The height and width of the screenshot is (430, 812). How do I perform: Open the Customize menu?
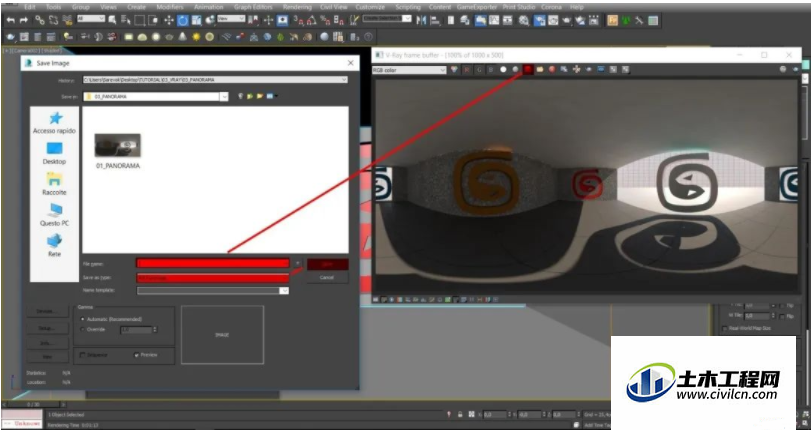370,7
